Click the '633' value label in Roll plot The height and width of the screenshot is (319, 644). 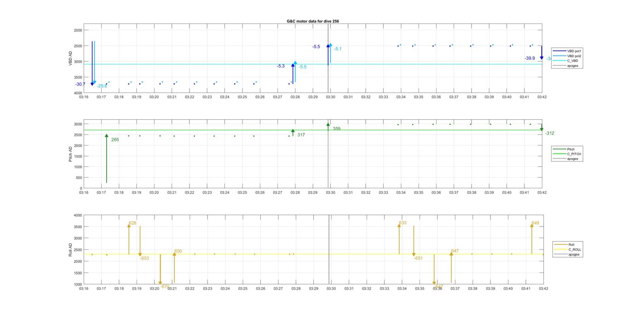tap(402, 223)
